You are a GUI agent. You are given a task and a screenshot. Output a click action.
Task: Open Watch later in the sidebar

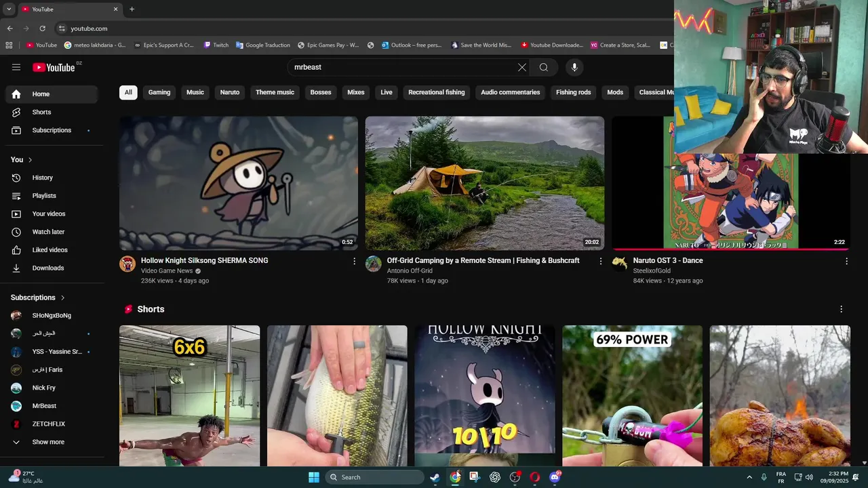(x=52, y=232)
